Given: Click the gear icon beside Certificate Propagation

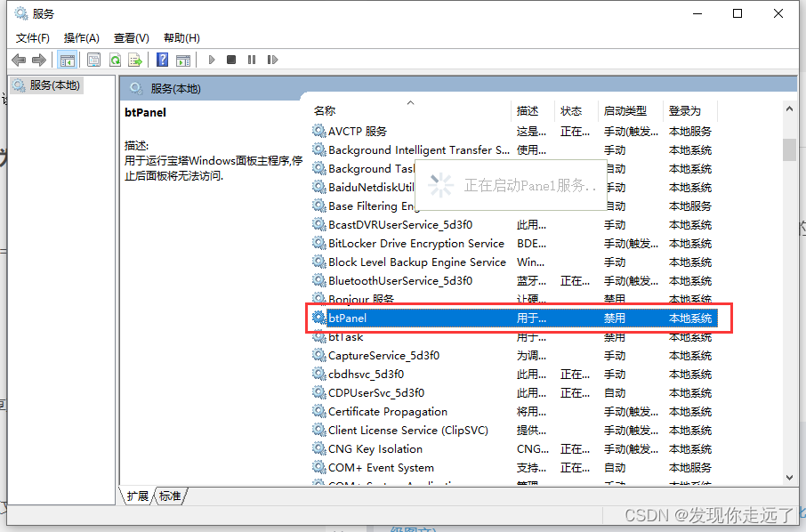Looking at the screenshot, I should coord(319,411).
